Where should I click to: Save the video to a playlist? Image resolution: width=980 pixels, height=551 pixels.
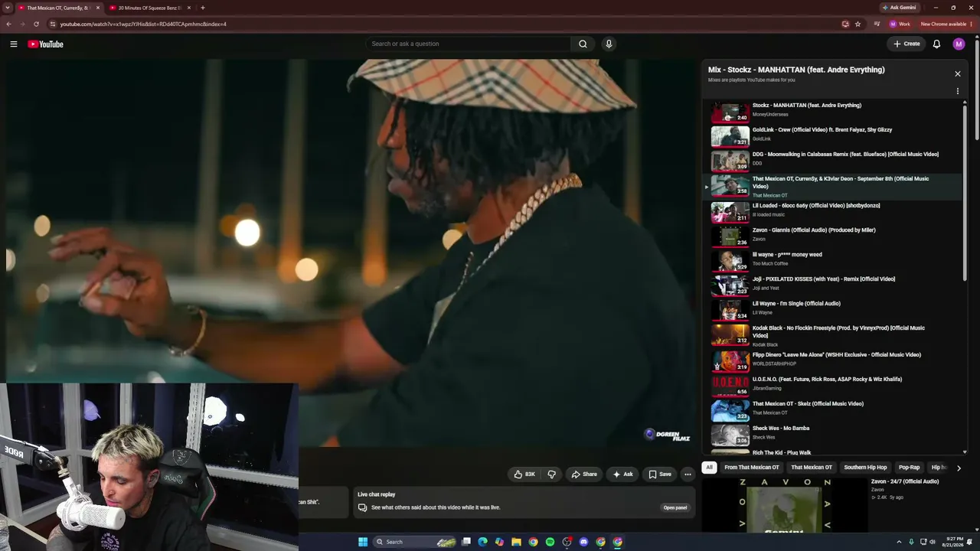(660, 474)
